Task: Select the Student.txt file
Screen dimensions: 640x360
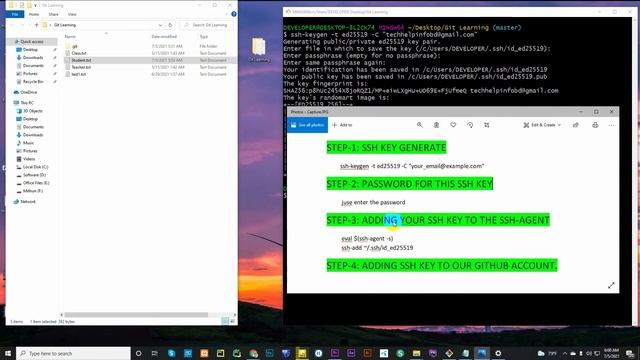Action: click(x=81, y=60)
